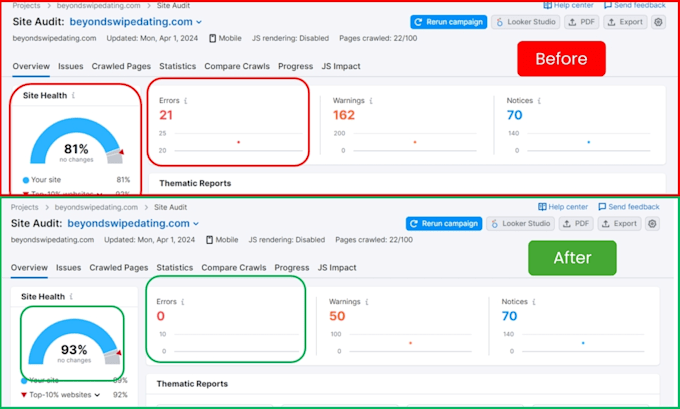The image size is (680, 409).
Task: Switch to Crawled Pages tab in Before screenshot
Action: click(x=121, y=66)
